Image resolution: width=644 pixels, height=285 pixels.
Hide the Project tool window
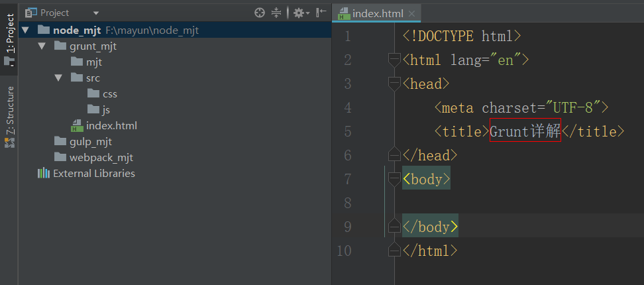[321, 13]
